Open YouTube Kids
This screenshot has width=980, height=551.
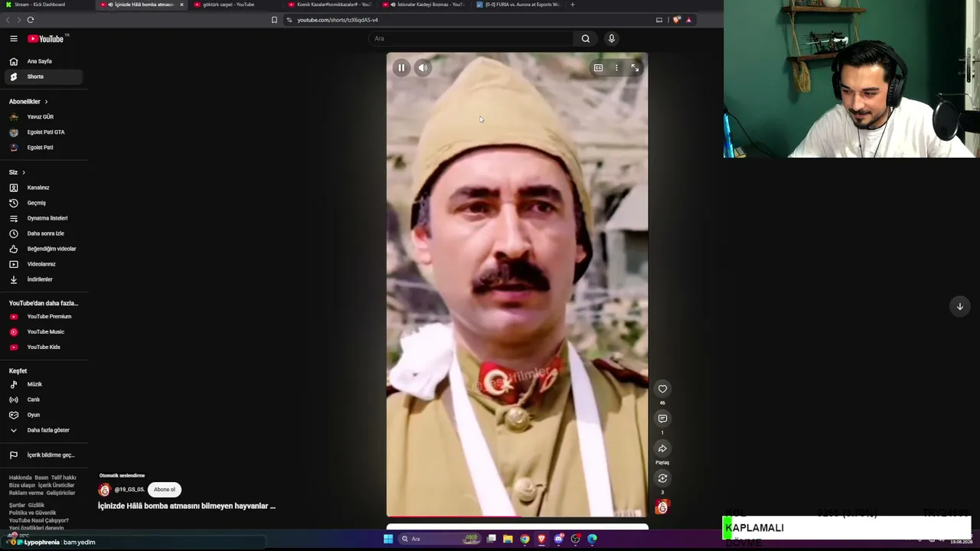point(44,347)
